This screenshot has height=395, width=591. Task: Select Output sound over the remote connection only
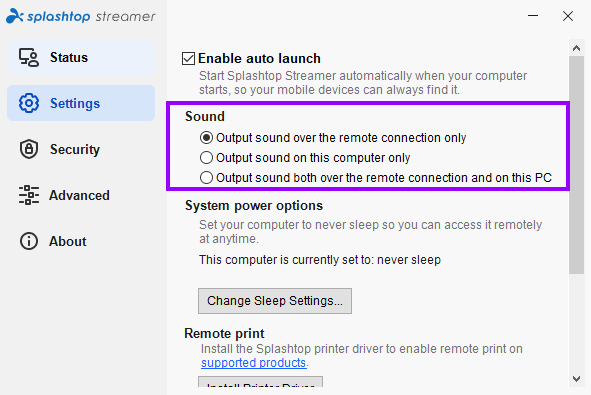(206, 138)
